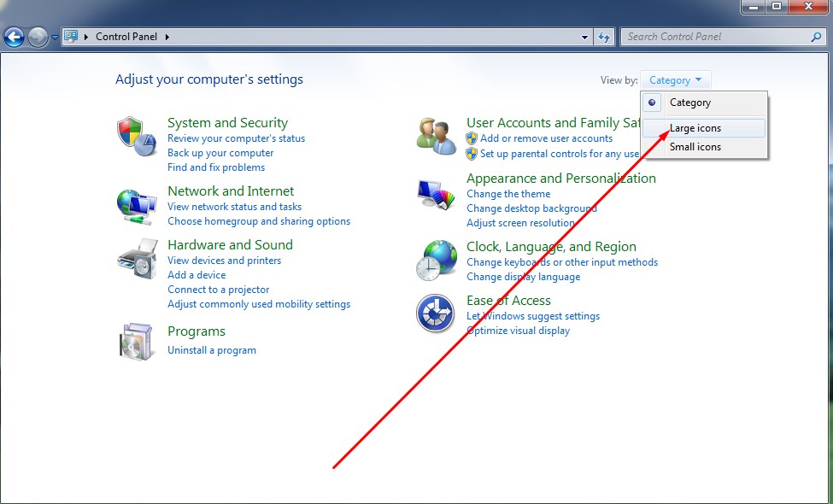Open Ease of Access heading
Image resolution: width=833 pixels, height=504 pixels.
click(508, 301)
